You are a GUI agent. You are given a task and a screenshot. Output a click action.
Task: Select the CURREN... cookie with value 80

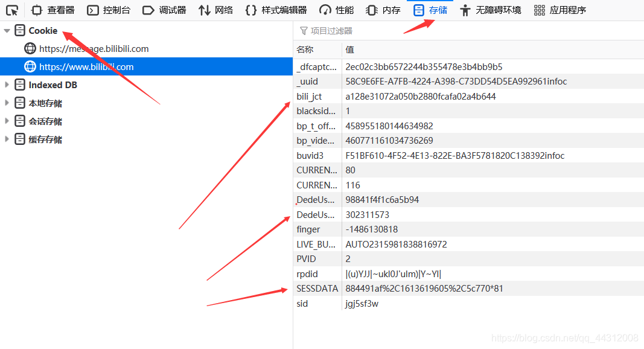coord(468,170)
